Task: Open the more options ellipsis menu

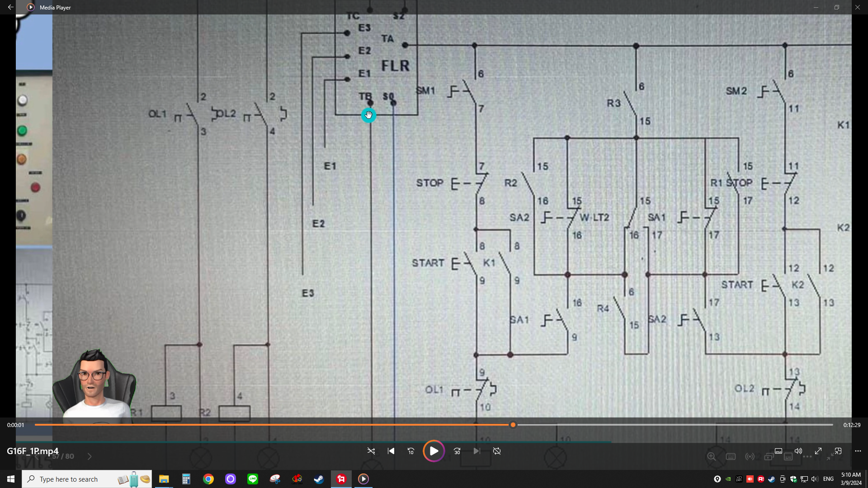Action: point(858,451)
